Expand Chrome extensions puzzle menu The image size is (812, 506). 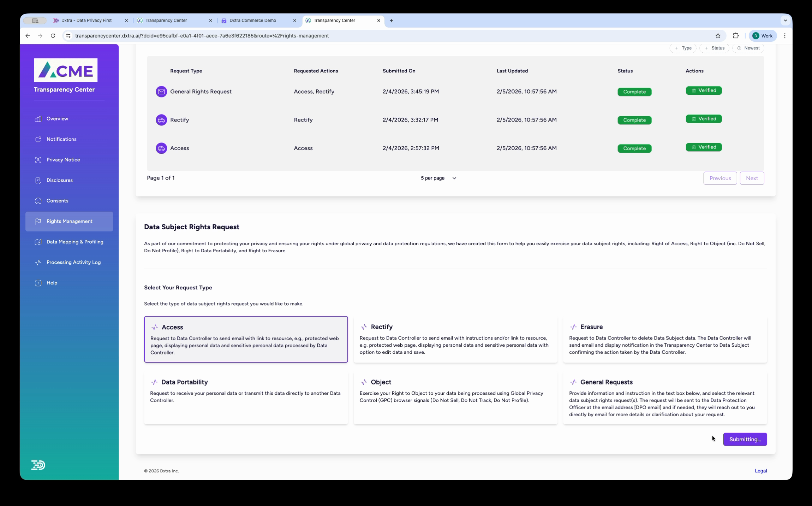pyautogui.click(x=735, y=35)
